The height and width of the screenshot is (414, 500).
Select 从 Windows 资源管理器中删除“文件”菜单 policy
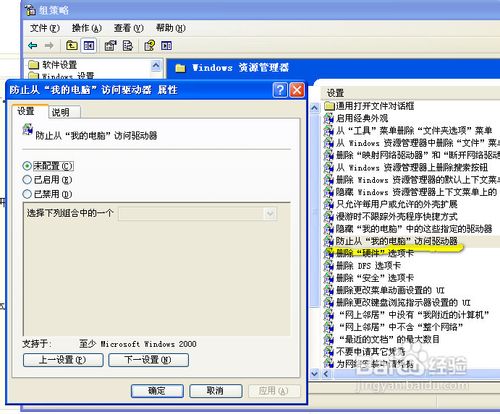(x=418, y=143)
